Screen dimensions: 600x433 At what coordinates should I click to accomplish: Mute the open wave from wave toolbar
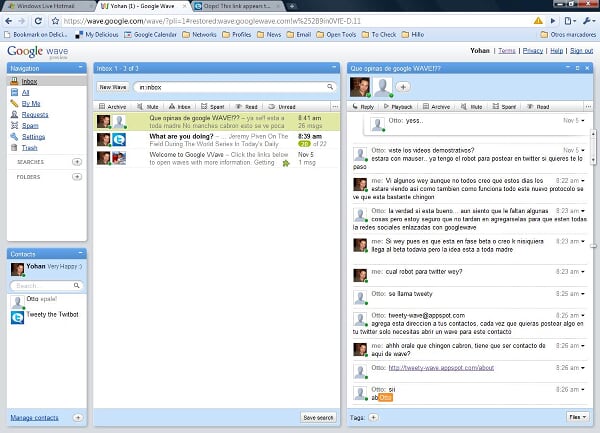pyautogui.click(x=471, y=107)
